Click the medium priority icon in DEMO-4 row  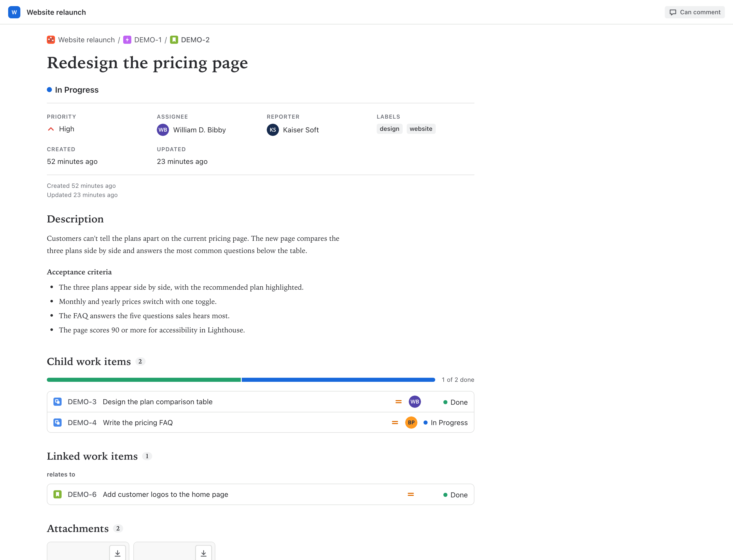(x=395, y=423)
